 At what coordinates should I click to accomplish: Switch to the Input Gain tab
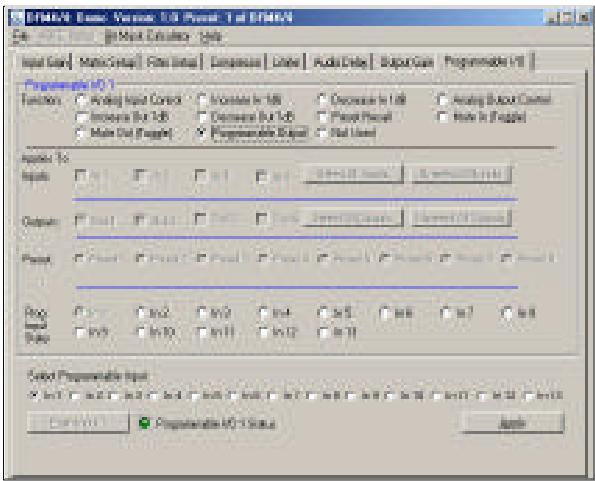coord(46,62)
